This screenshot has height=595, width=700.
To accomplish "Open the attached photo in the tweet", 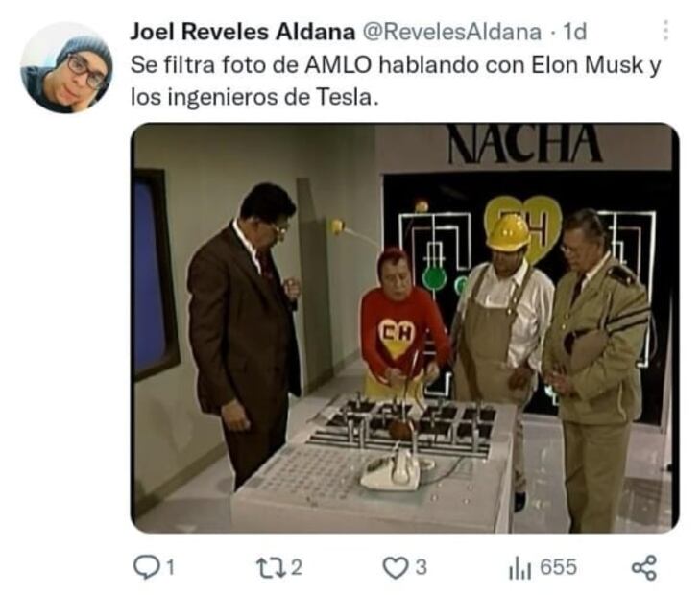I will click(404, 328).
